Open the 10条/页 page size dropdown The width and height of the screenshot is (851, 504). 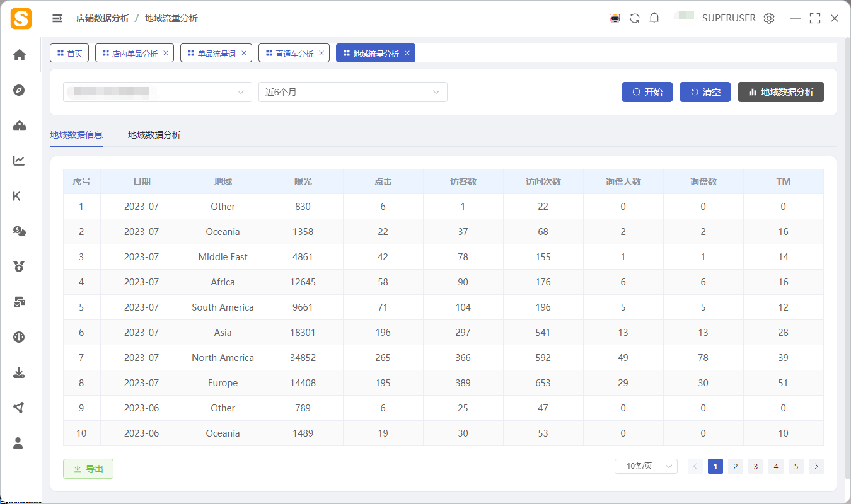pyautogui.click(x=646, y=466)
